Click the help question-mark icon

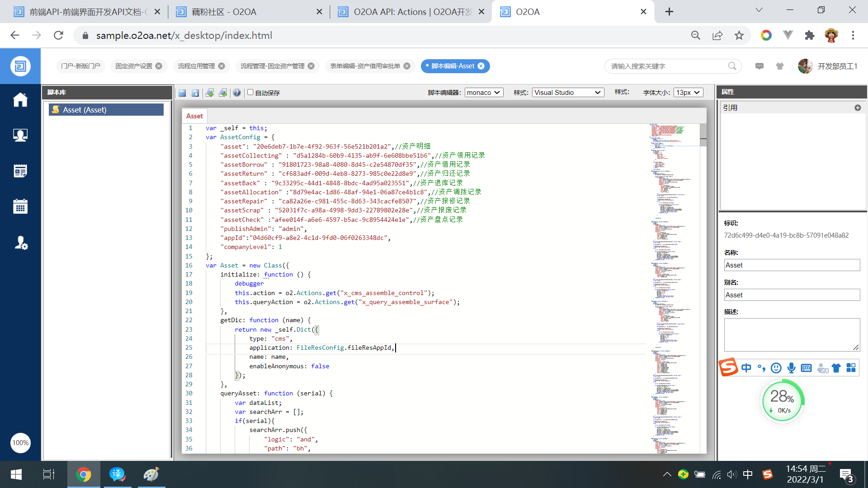click(236, 93)
